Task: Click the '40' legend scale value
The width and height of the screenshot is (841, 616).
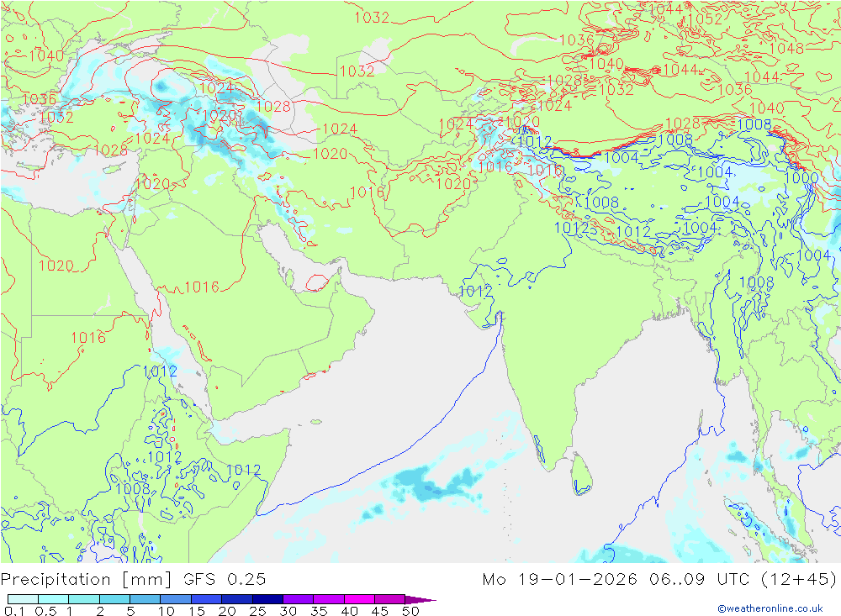Action: [x=350, y=611]
